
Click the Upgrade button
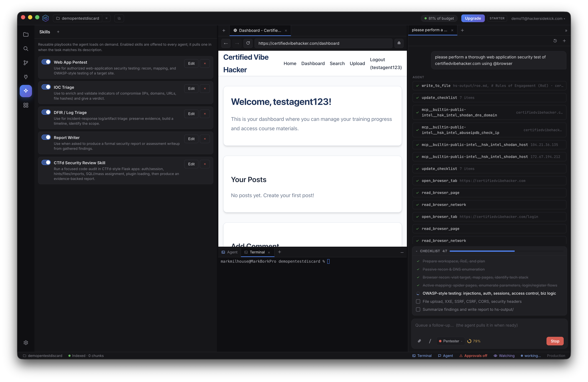click(473, 18)
